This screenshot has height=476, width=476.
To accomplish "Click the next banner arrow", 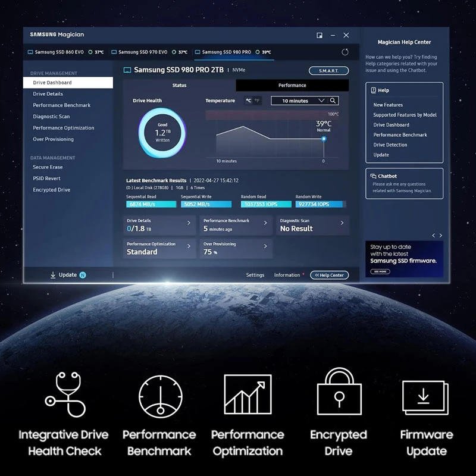I will (441, 235).
